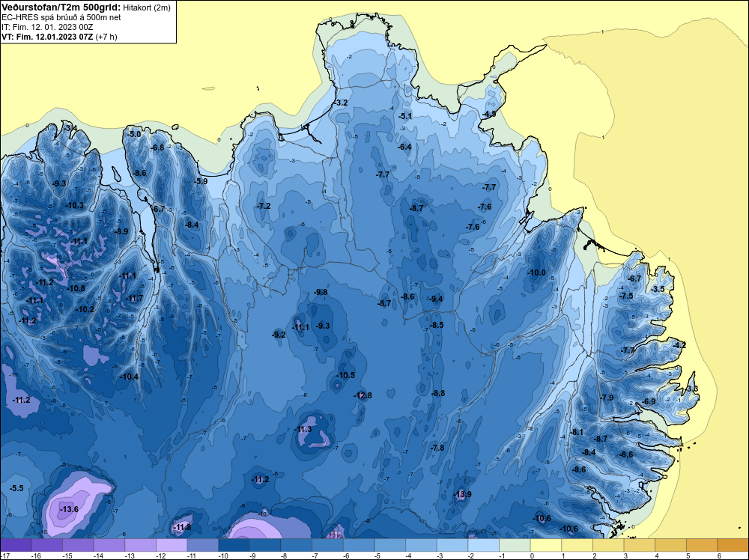The width and height of the screenshot is (749, 560).
Task: Select the legend swatch between -14 and -13
Action: coord(109,545)
